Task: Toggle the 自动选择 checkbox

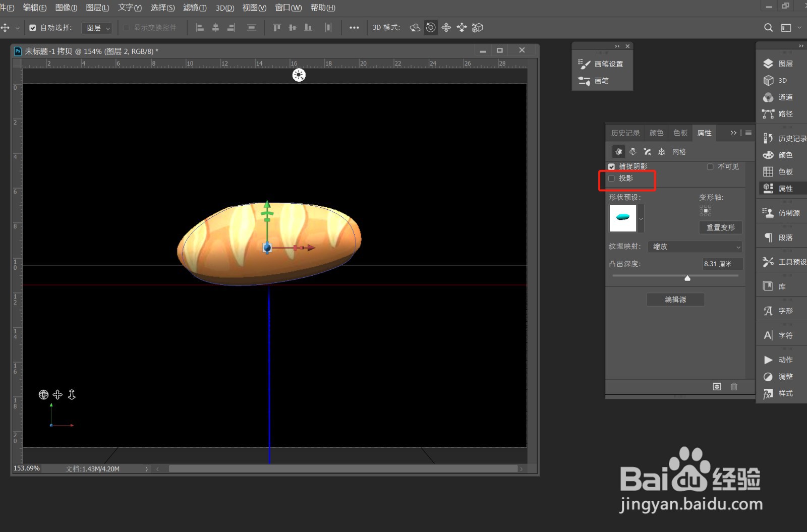Action: pos(33,28)
